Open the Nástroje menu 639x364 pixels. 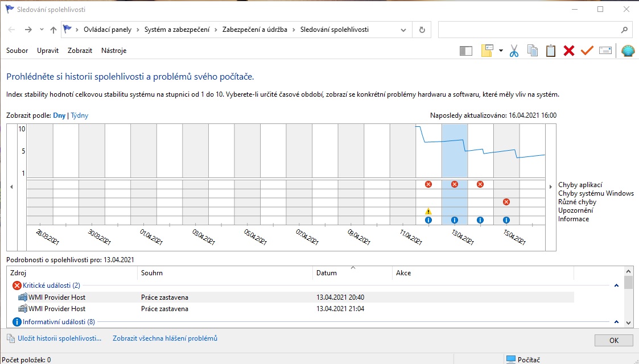pyautogui.click(x=114, y=51)
